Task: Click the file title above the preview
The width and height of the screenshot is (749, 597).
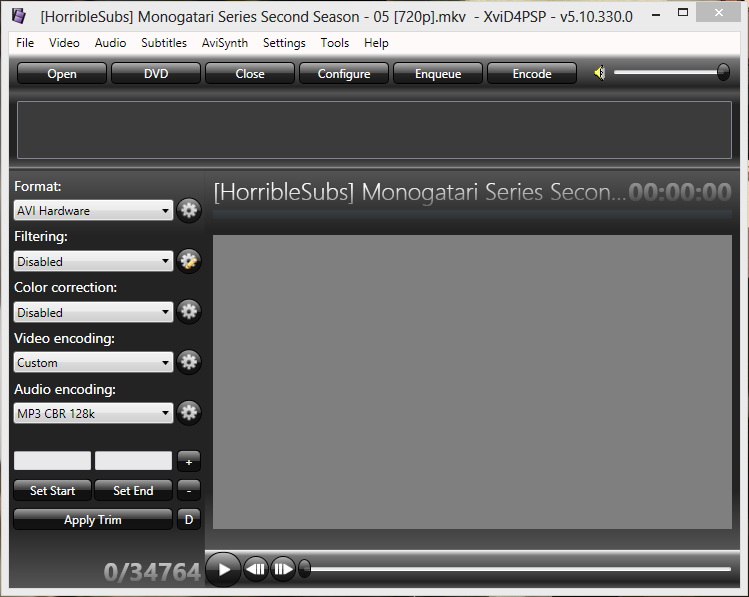Action: click(x=419, y=192)
